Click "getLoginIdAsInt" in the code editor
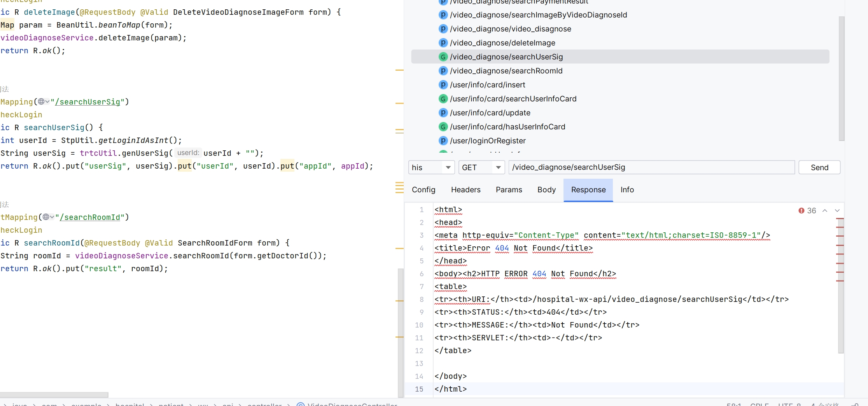The image size is (868, 406). click(x=133, y=140)
